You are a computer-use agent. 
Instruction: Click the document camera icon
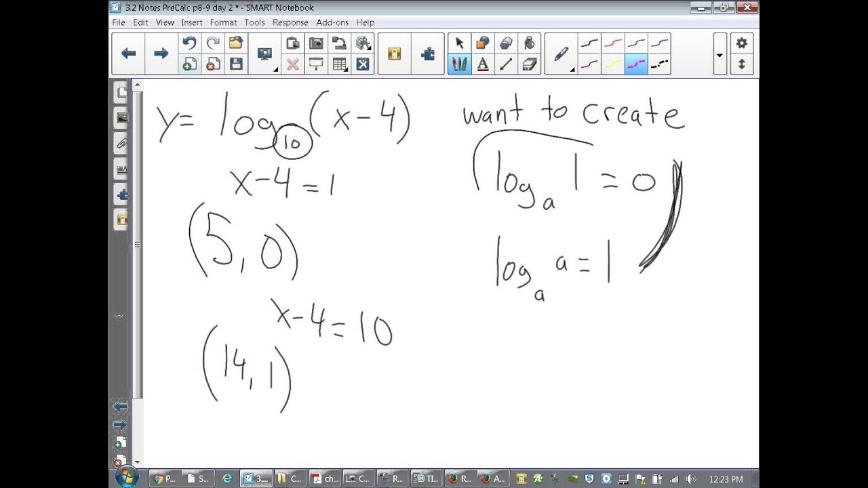(x=339, y=43)
